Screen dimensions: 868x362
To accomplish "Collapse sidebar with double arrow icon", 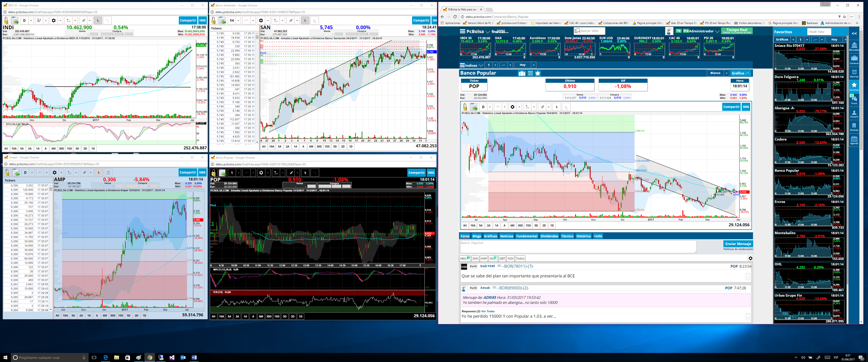I will coord(854,33).
